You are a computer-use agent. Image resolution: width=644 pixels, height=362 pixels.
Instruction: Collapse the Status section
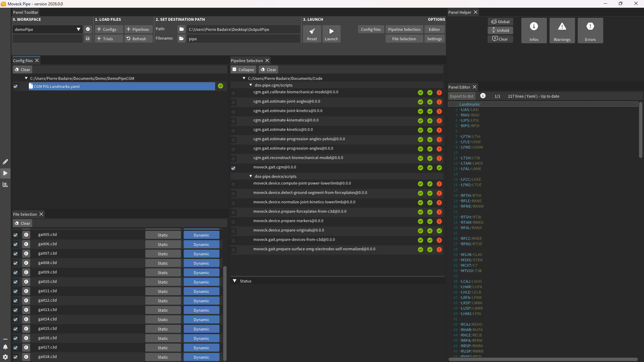tap(235, 281)
